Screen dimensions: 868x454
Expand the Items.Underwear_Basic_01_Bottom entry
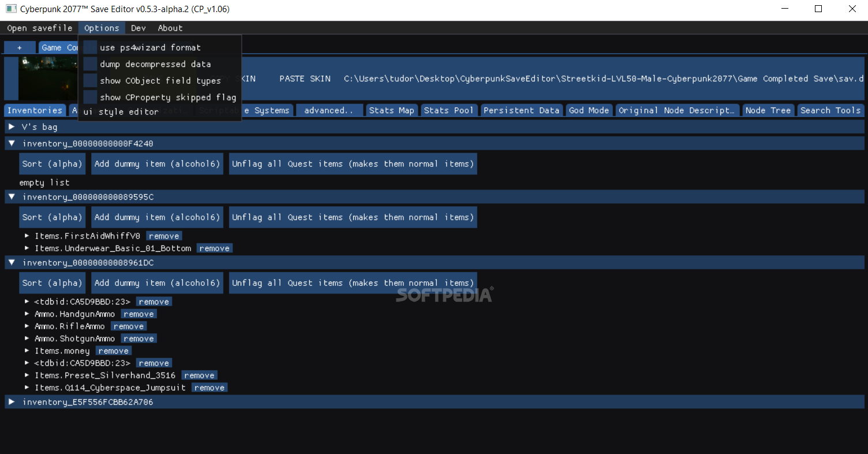27,248
